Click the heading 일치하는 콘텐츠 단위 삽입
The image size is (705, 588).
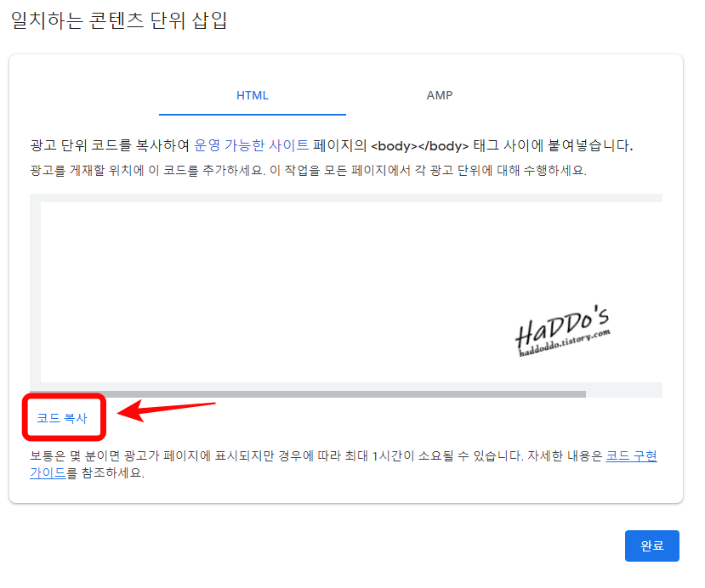pyautogui.click(x=119, y=20)
